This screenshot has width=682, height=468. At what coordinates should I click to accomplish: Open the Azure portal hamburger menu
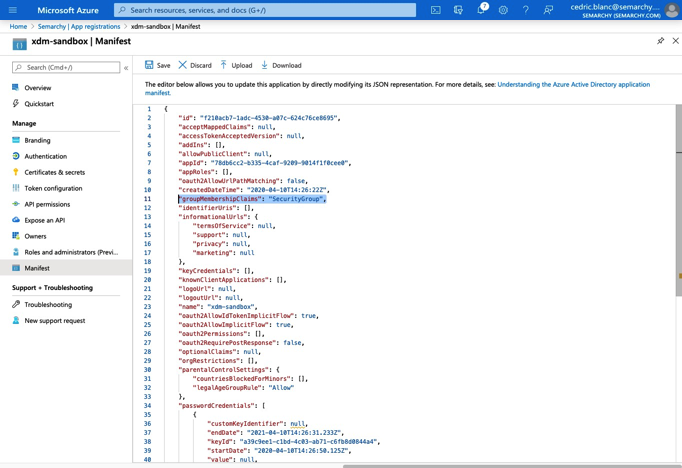[13, 10]
